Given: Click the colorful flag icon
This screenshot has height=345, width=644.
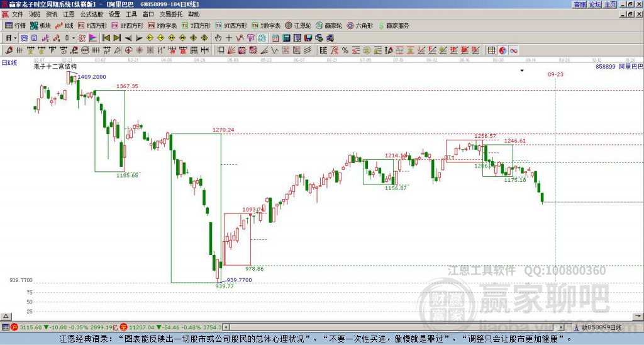Looking at the screenshot, I should (x=93, y=38).
